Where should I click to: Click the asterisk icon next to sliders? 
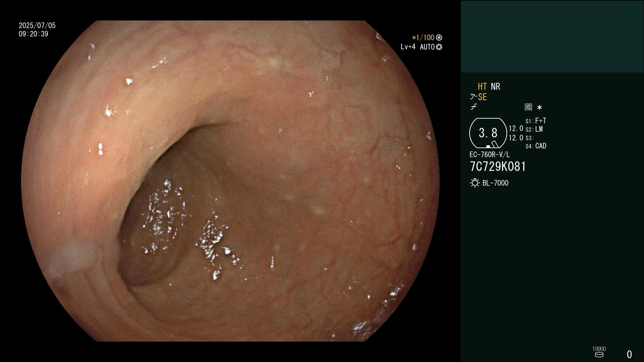[x=539, y=108]
